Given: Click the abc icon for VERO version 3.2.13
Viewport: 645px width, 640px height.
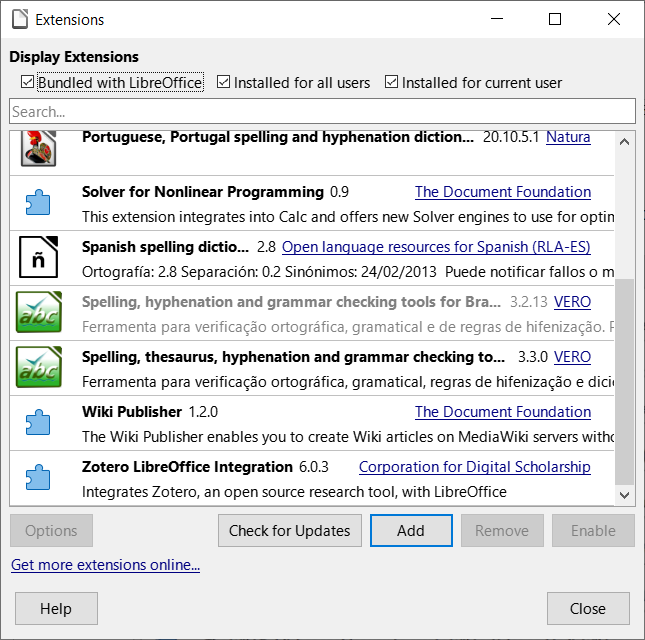Looking at the screenshot, I should point(39,312).
